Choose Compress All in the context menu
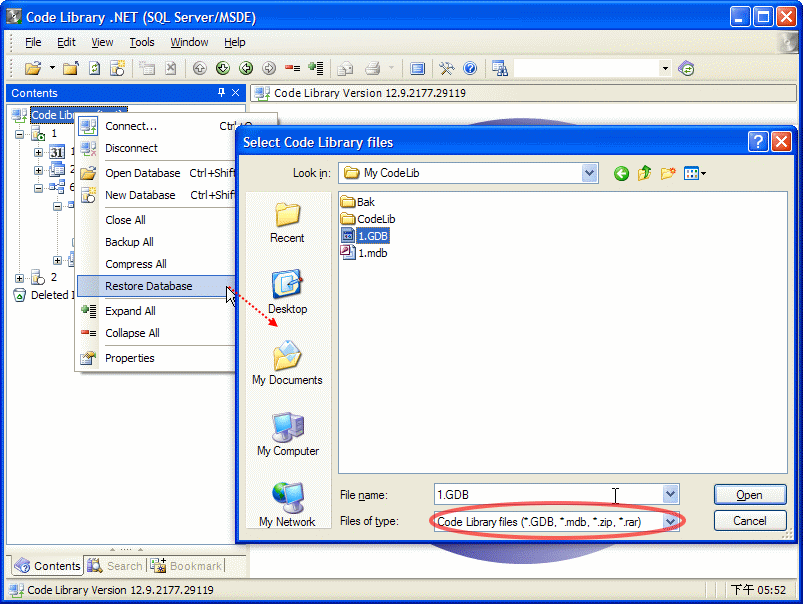Screen dimensions: 803x604 click(156, 264)
